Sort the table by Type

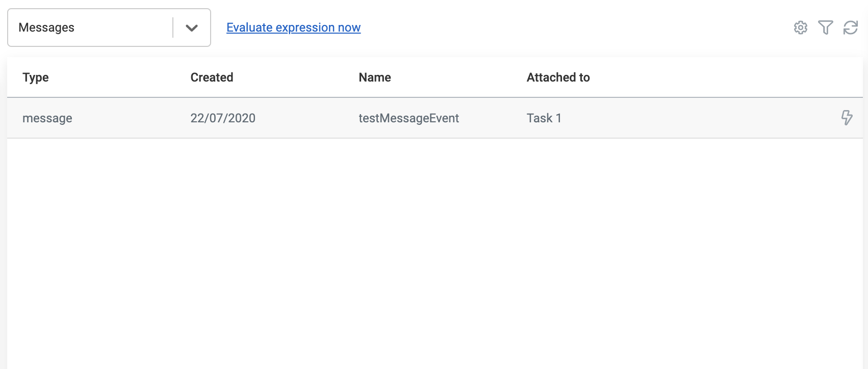[x=35, y=77]
